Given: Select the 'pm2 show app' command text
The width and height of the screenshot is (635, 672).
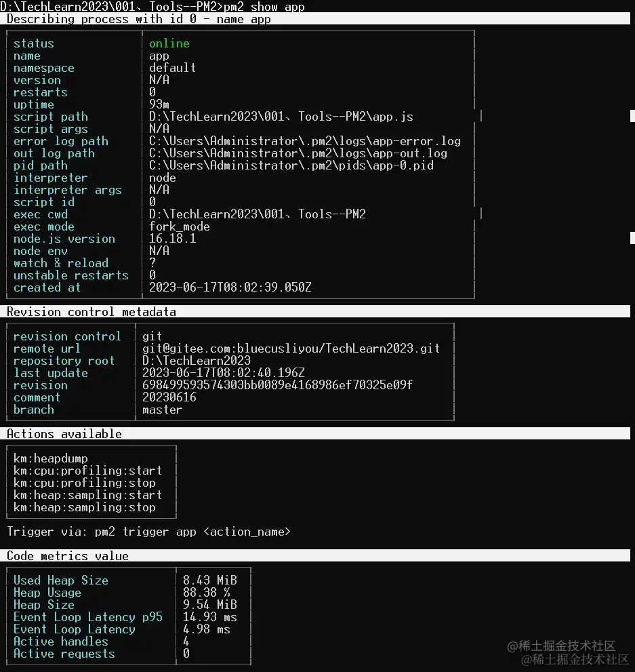Looking at the screenshot, I should pos(264,7).
